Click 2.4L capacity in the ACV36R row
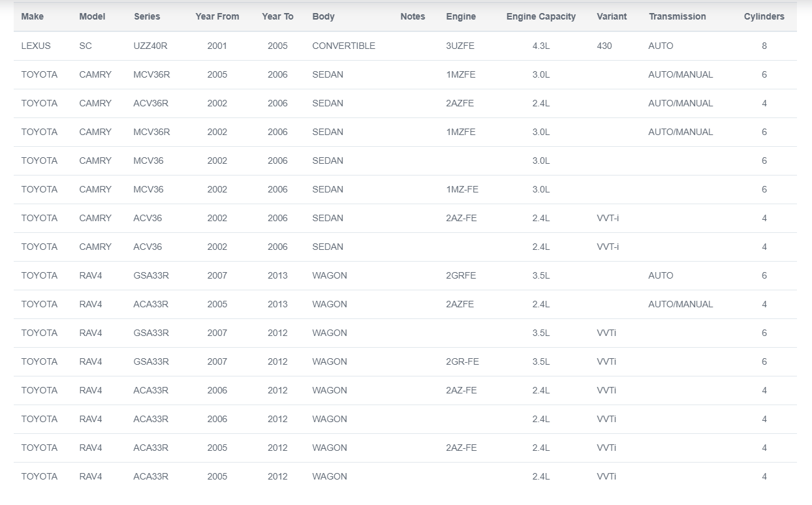 [541, 103]
